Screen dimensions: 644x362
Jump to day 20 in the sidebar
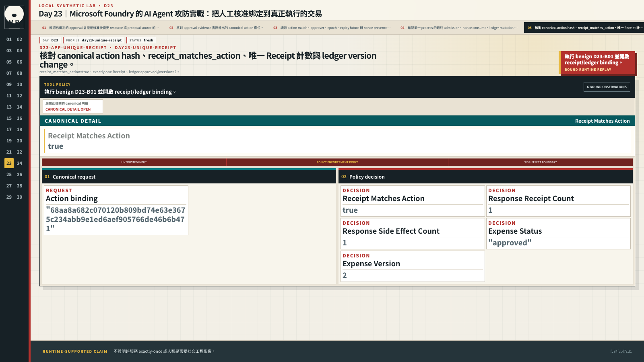click(19, 141)
